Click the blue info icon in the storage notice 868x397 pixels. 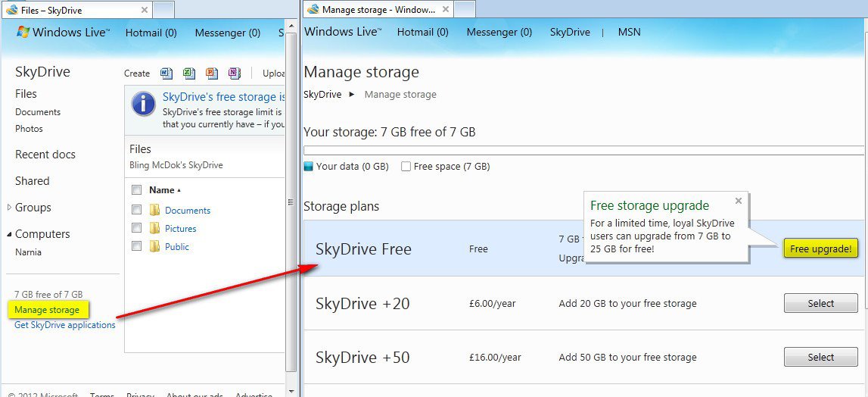143,104
